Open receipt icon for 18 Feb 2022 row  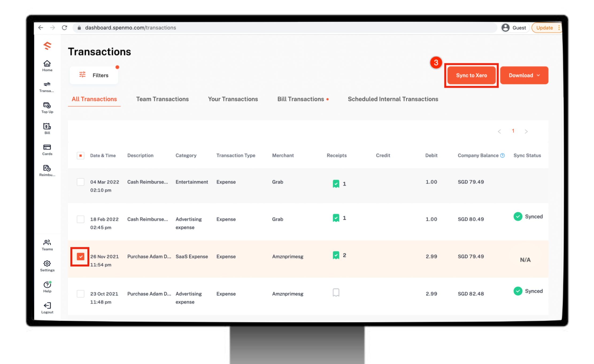(336, 218)
